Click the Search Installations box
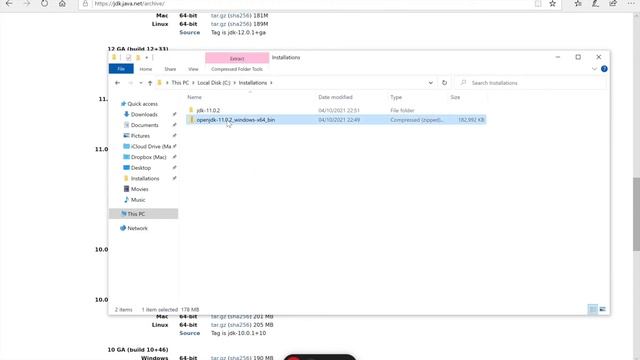The height and width of the screenshot is (360, 640). (531, 83)
